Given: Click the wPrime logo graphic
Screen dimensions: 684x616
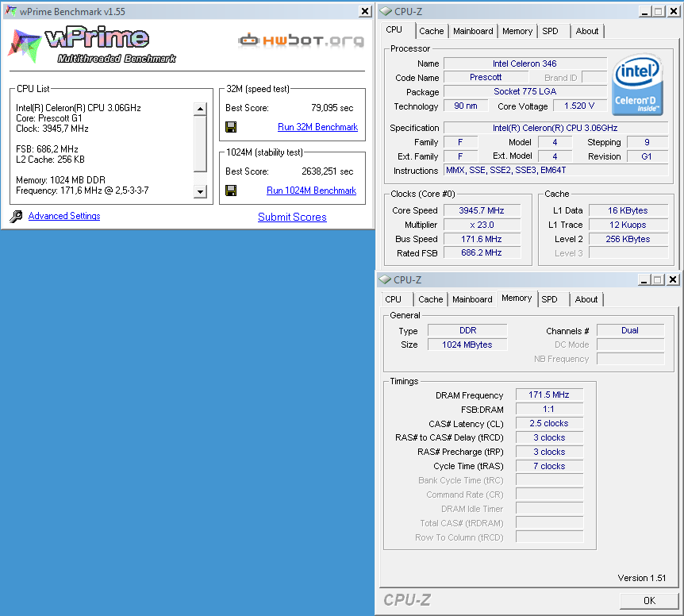Looking at the screenshot, I should 91,45.
